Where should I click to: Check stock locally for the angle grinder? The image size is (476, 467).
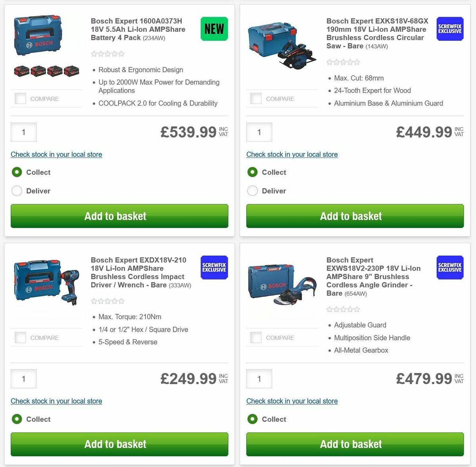click(292, 401)
